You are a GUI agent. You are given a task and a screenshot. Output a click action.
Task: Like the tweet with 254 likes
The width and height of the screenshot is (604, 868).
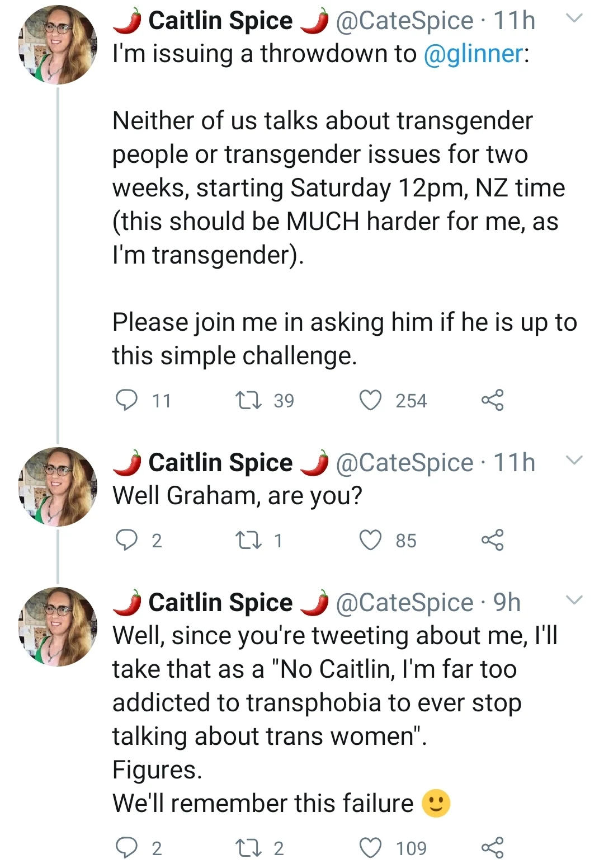point(370,400)
